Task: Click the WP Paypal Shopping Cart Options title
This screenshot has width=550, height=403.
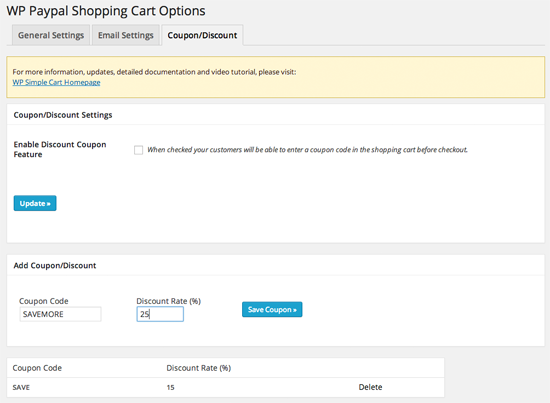Action: coord(106,11)
